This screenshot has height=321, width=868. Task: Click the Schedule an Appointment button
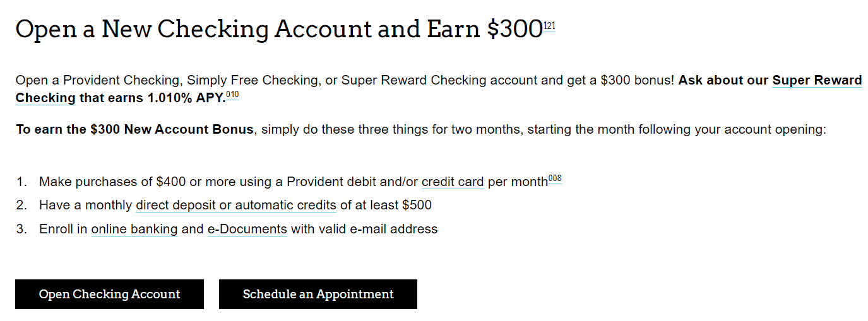pyautogui.click(x=318, y=295)
